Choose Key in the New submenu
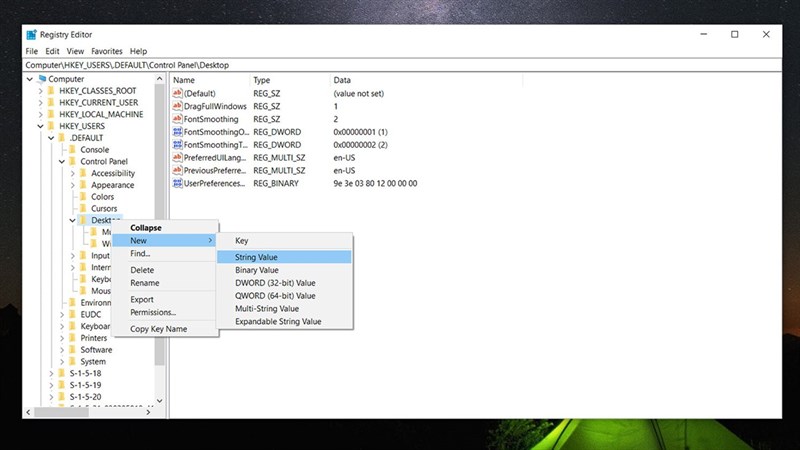 coord(284,240)
